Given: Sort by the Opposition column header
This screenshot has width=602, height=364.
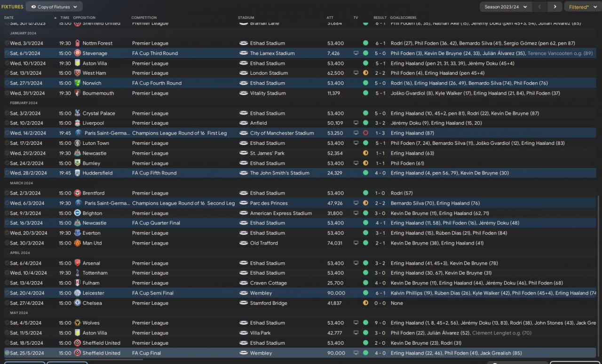Looking at the screenshot, I should click(84, 18).
